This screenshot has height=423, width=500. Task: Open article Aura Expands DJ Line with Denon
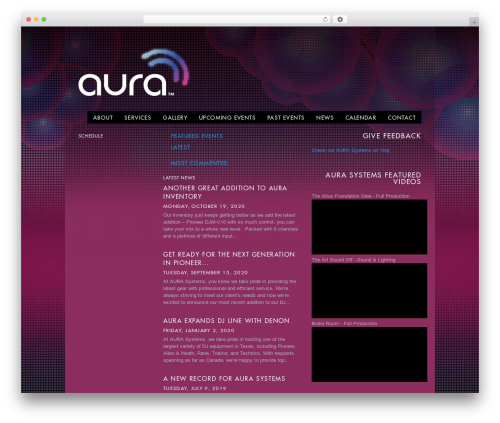(x=226, y=321)
